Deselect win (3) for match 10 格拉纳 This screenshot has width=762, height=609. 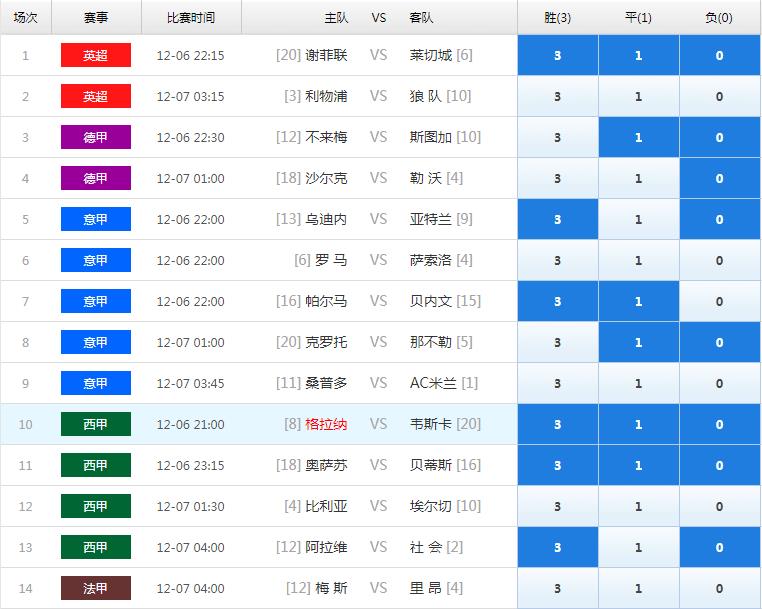click(557, 424)
